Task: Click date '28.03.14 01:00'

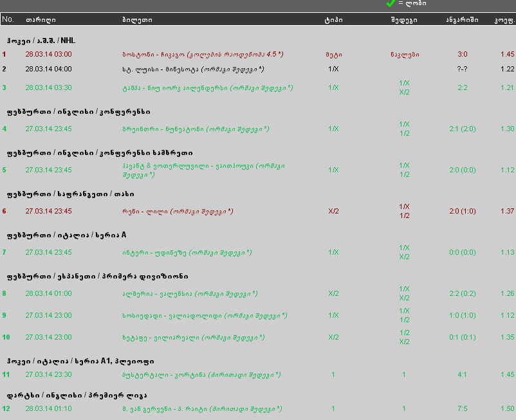Action: (48, 293)
